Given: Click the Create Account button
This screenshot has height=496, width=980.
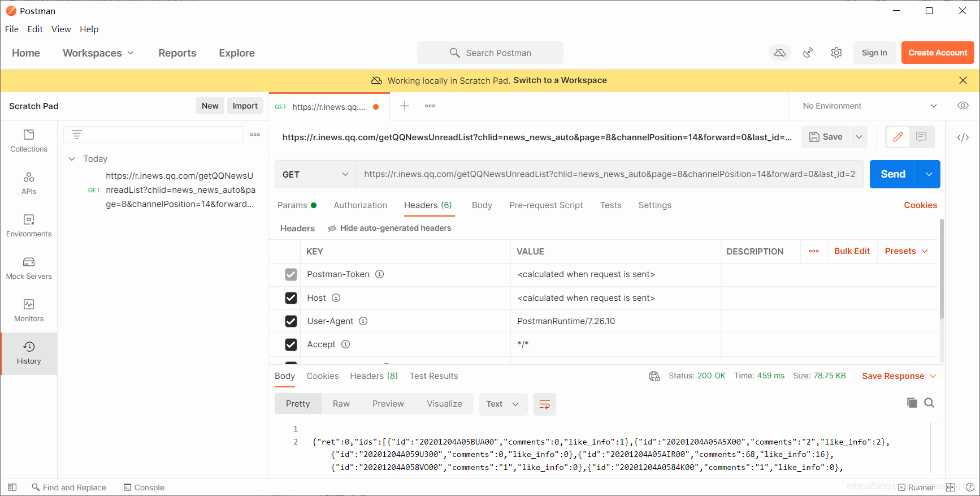Looking at the screenshot, I should pos(938,53).
